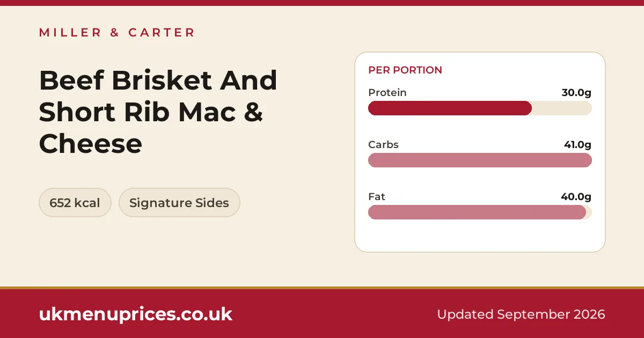Click the 40.0g fat value
Image resolution: width=644 pixels, height=338 pixels.
point(576,197)
